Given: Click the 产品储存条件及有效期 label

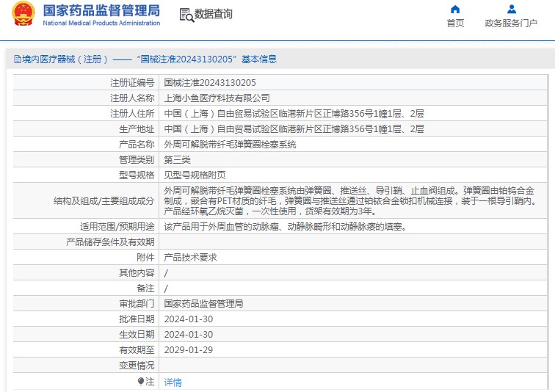Looking at the screenshot, I should click(110, 242).
